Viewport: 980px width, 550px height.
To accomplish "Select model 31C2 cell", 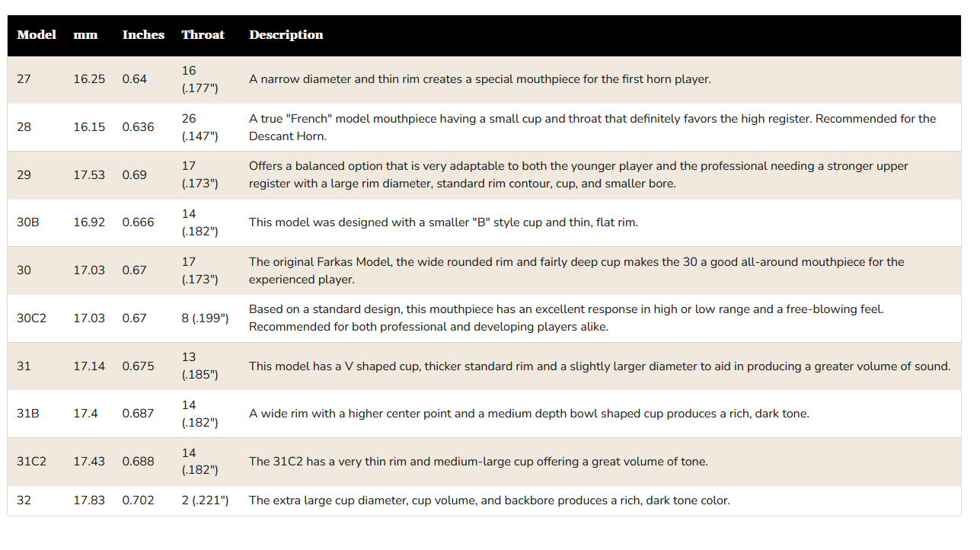I will click(x=31, y=462).
